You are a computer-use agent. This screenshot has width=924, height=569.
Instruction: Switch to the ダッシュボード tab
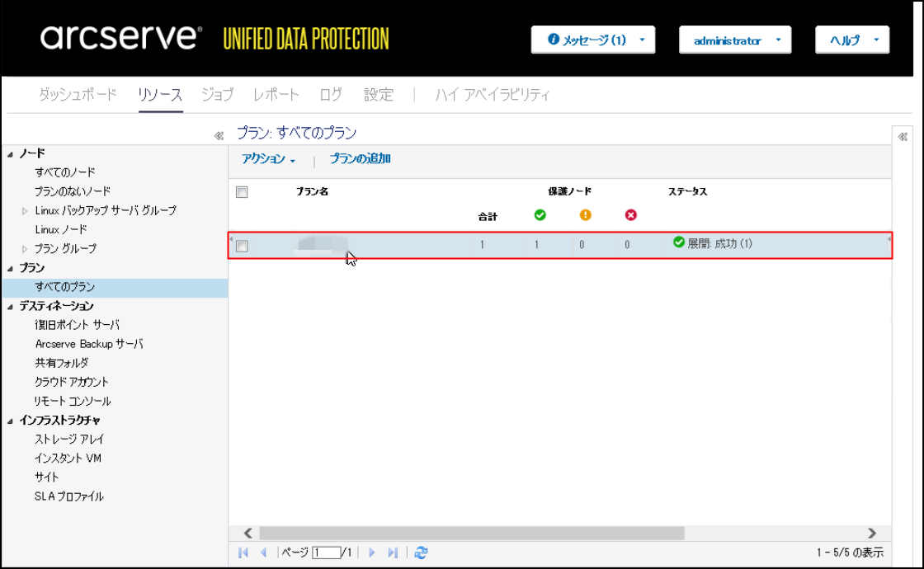(78, 94)
